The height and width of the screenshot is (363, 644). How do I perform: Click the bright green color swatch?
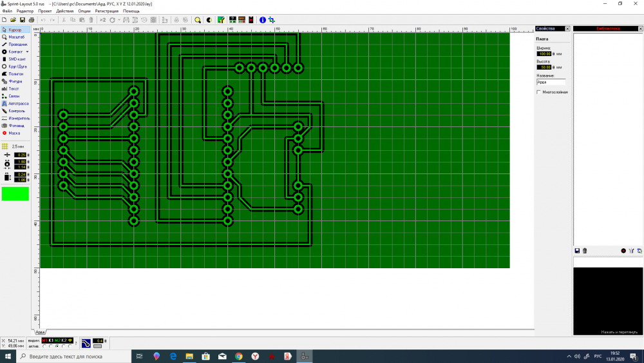[x=15, y=193]
